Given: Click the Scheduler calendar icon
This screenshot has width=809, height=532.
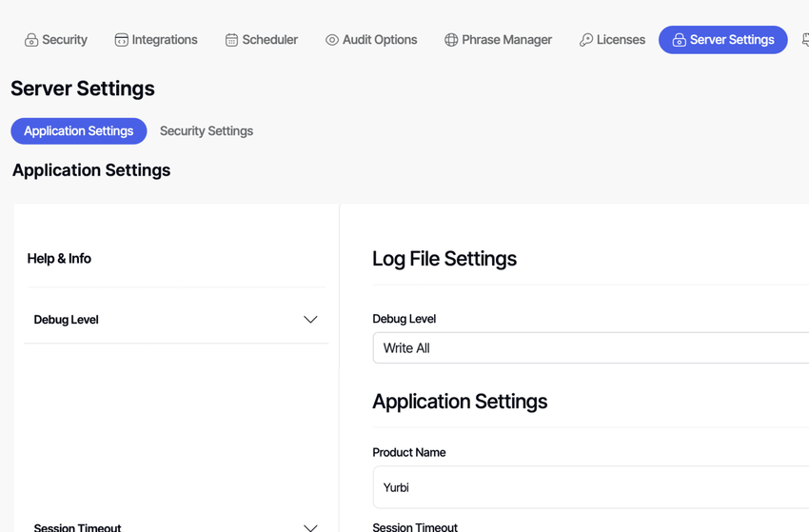Looking at the screenshot, I should pos(231,40).
